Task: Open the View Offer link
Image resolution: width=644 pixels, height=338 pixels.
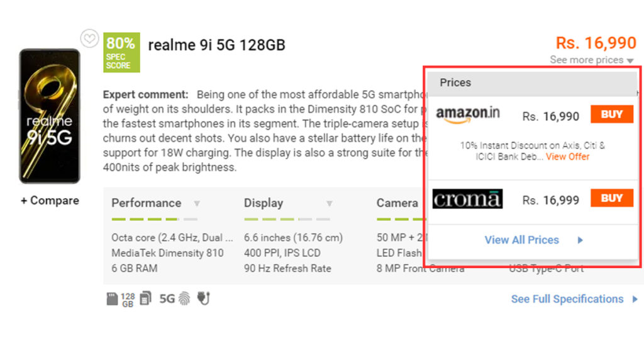Action: (567, 157)
